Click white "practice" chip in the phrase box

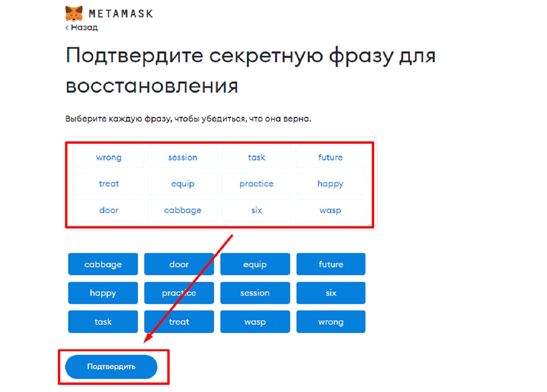(256, 184)
